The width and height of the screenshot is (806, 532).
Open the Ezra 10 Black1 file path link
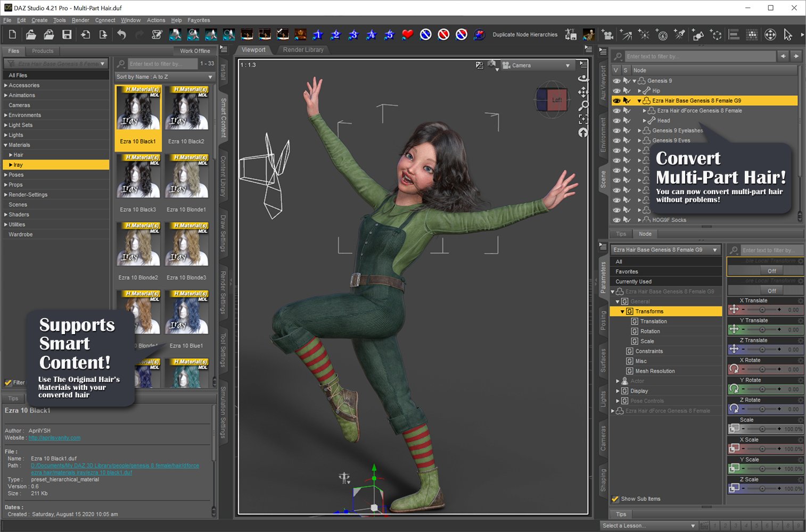tap(115, 469)
